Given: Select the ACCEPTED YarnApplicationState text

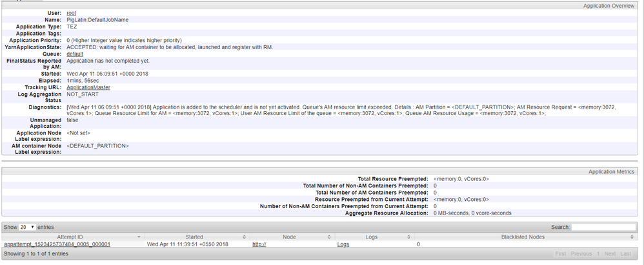Looking at the screenshot, I should coord(170,47).
